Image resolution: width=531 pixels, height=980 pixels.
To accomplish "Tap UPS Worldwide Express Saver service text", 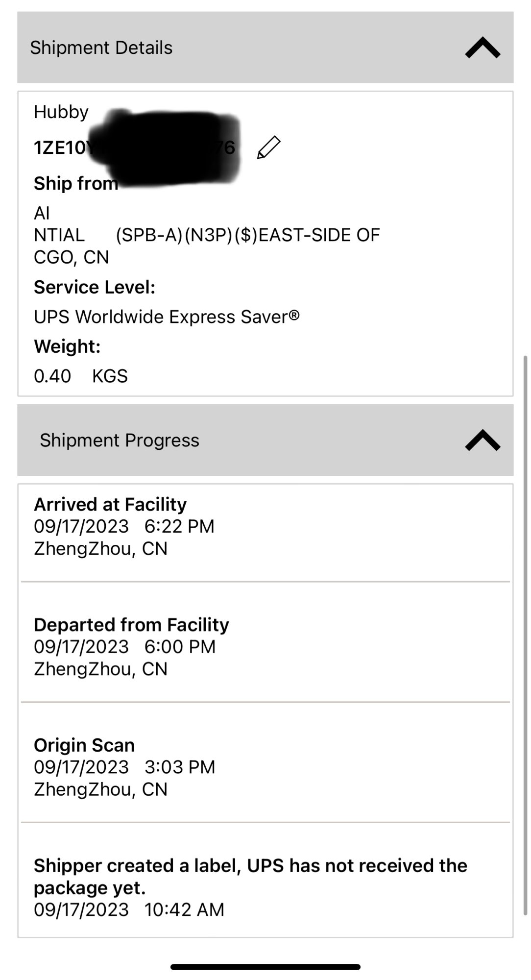I will click(167, 317).
